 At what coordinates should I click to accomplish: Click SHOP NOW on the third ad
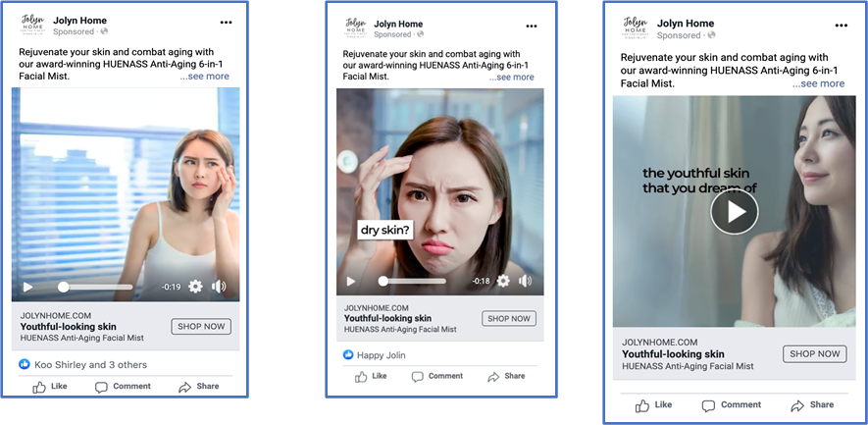pos(814,354)
